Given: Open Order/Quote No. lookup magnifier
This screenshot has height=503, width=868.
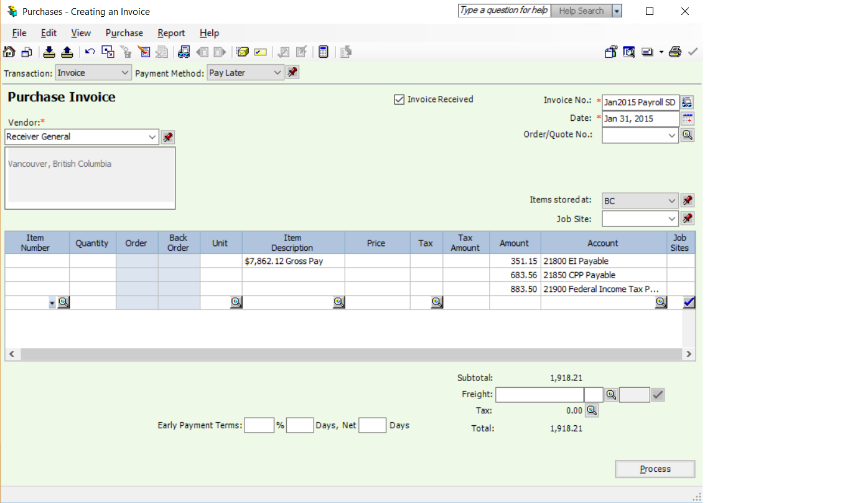Looking at the screenshot, I should coord(687,134).
